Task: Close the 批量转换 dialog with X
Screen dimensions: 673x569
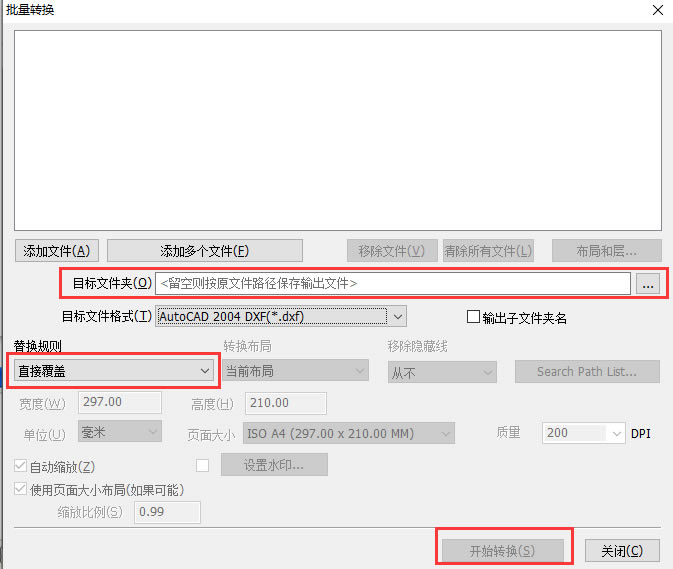Action: coord(658,10)
